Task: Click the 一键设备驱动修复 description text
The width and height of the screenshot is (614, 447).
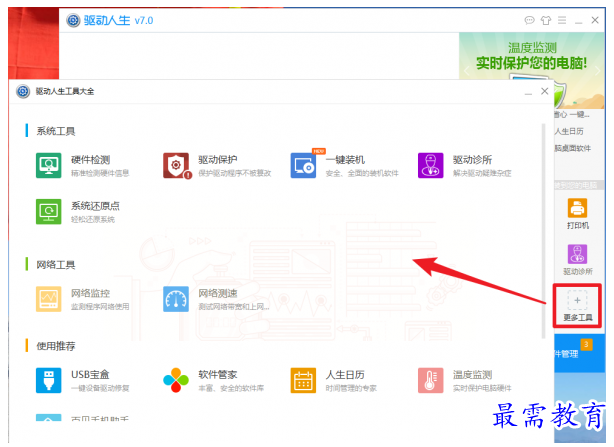Action: [x=100, y=388]
